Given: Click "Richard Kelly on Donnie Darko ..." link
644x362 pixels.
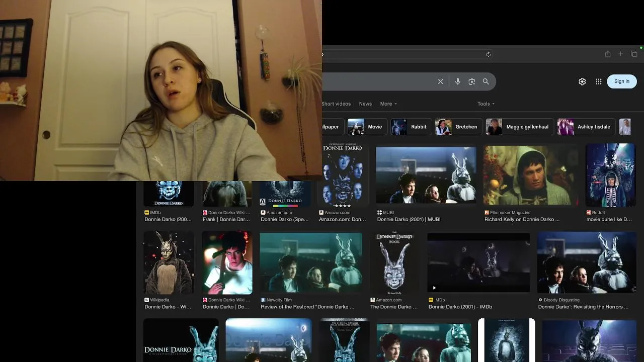Looking at the screenshot, I should tap(522, 219).
